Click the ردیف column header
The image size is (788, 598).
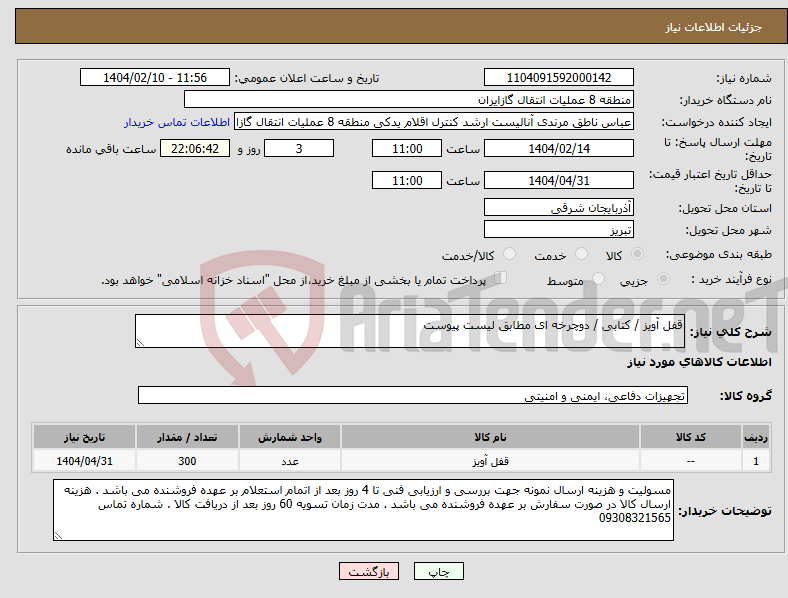coord(756,437)
